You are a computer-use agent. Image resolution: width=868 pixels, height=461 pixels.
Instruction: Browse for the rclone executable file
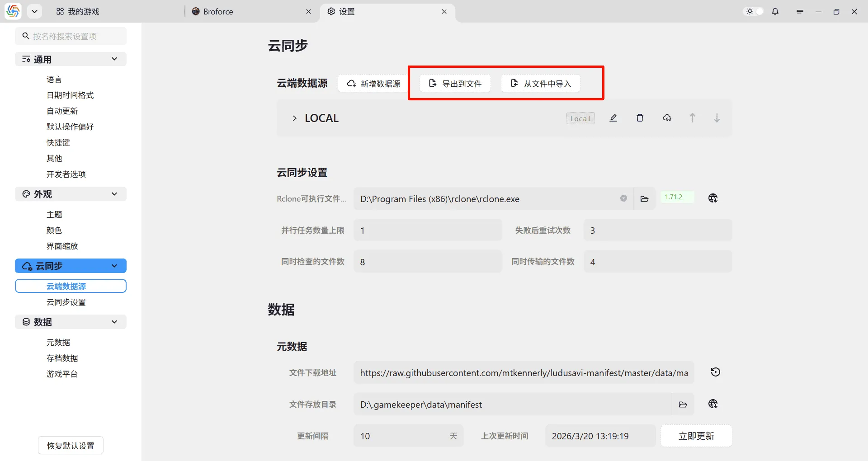[x=645, y=198]
